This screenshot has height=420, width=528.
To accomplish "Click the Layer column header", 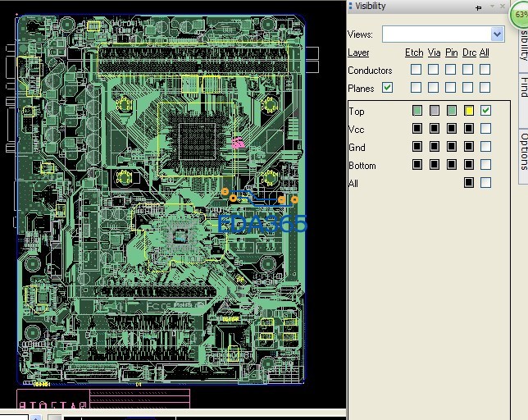I will (358, 52).
